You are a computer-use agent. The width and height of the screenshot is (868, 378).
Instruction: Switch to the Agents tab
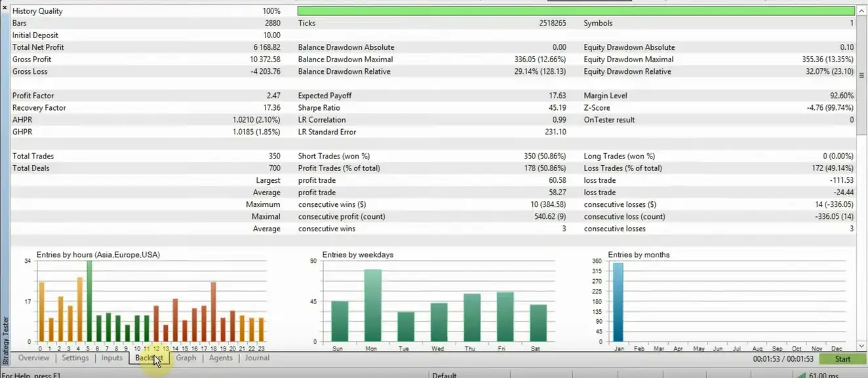tap(220, 358)
